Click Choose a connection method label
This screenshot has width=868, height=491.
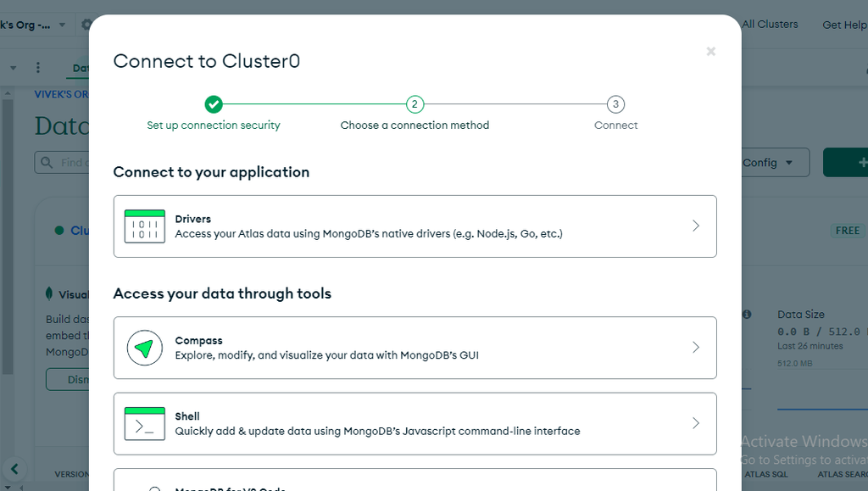click(x=415, y=126)
